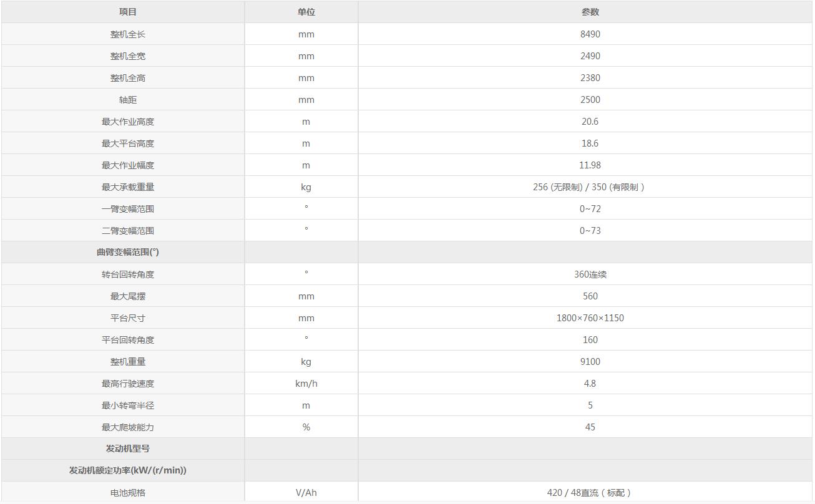This screenshot has width=815, height=504.
Task: Click the 单位 column header
Action: click(x=306, y=12)
